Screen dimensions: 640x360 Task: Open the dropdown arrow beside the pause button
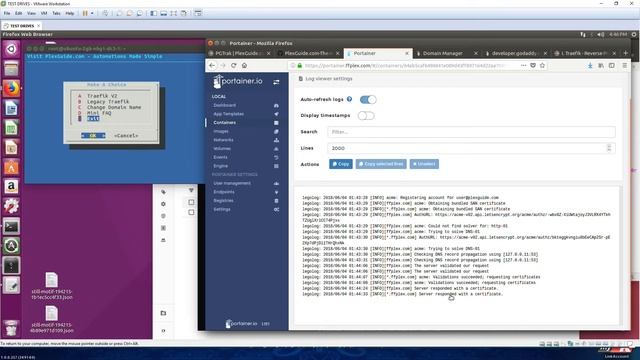point(92,13)
